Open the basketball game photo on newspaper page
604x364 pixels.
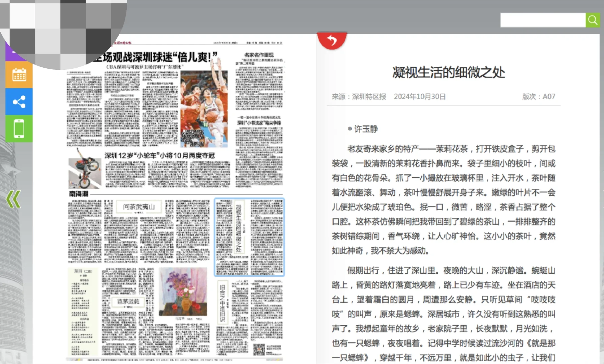204,109
